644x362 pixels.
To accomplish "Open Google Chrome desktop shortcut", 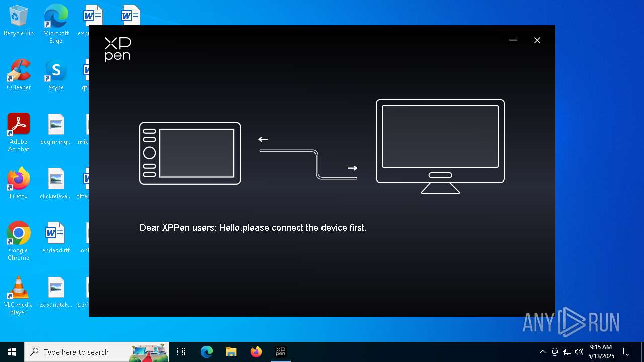I will 19,241.
